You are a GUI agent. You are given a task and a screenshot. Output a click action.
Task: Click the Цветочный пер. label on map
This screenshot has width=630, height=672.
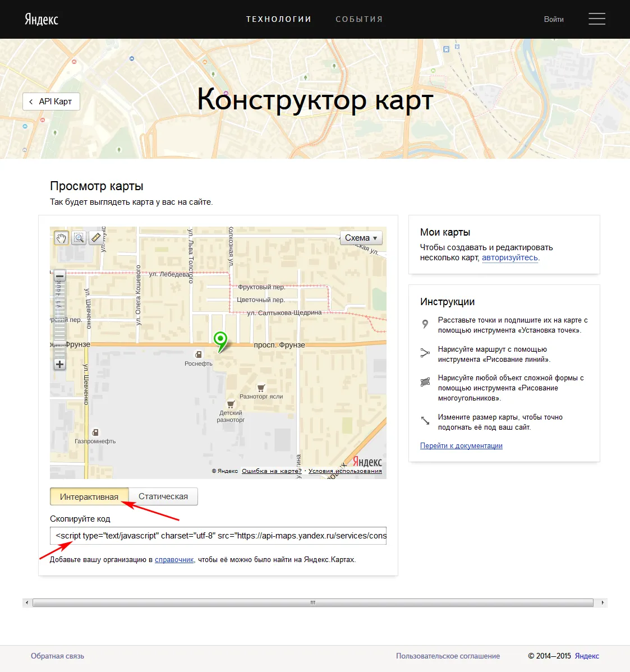pyautogui.click(x=260, y=300)
